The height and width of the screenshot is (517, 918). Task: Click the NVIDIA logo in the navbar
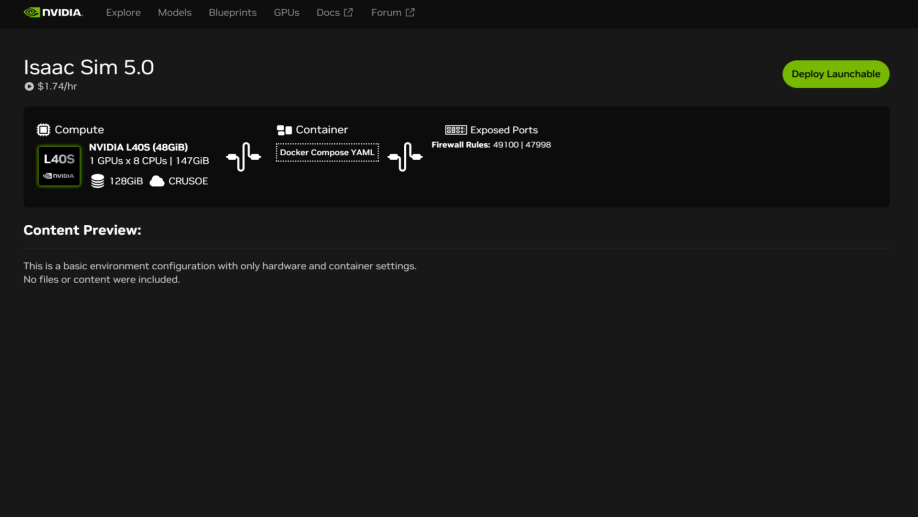53,12
